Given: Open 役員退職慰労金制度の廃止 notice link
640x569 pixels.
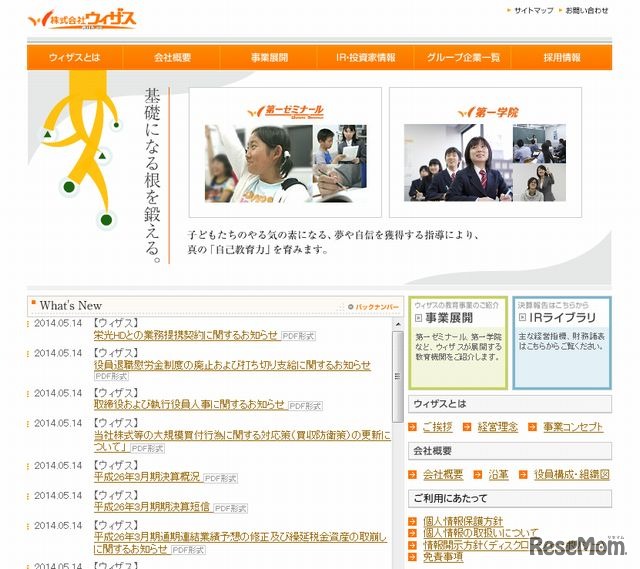Looking at the screenshot, I should click(x=232, y=365).
